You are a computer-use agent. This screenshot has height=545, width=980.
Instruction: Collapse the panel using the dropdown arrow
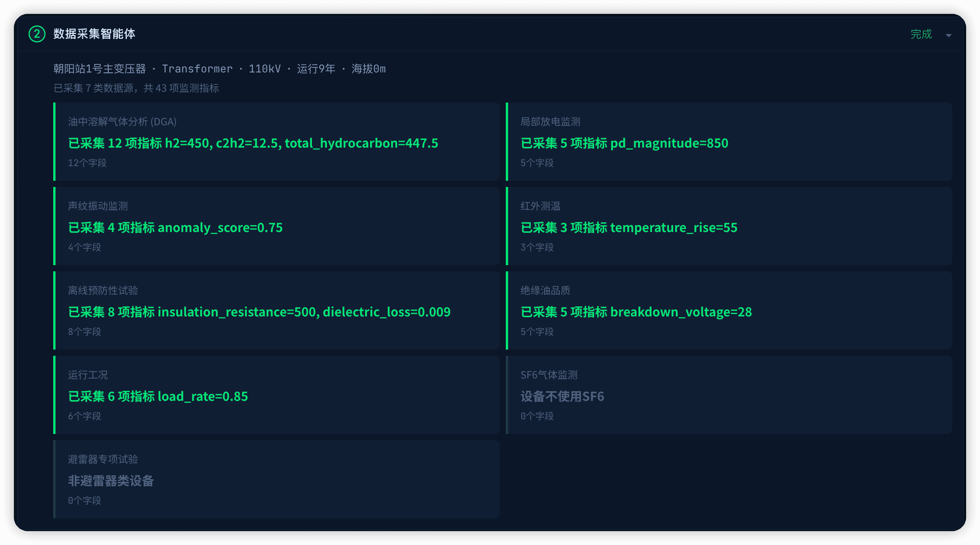pos(948,35)
